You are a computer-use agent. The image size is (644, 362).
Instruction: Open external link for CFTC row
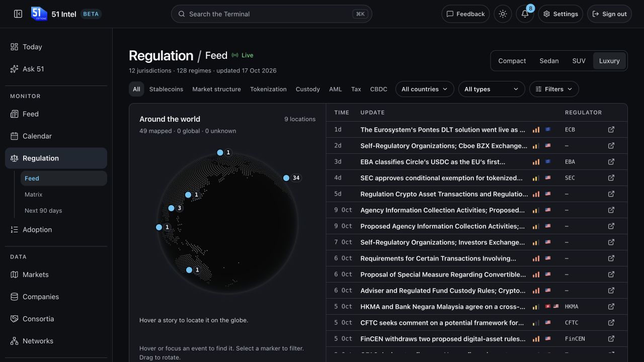click(x=611, y=323)
